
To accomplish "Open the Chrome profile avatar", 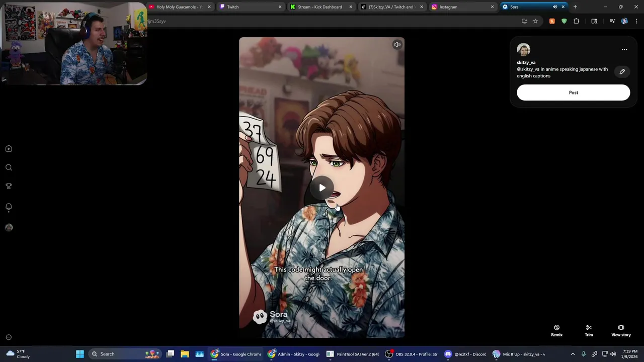I will (x=624, y=21).
